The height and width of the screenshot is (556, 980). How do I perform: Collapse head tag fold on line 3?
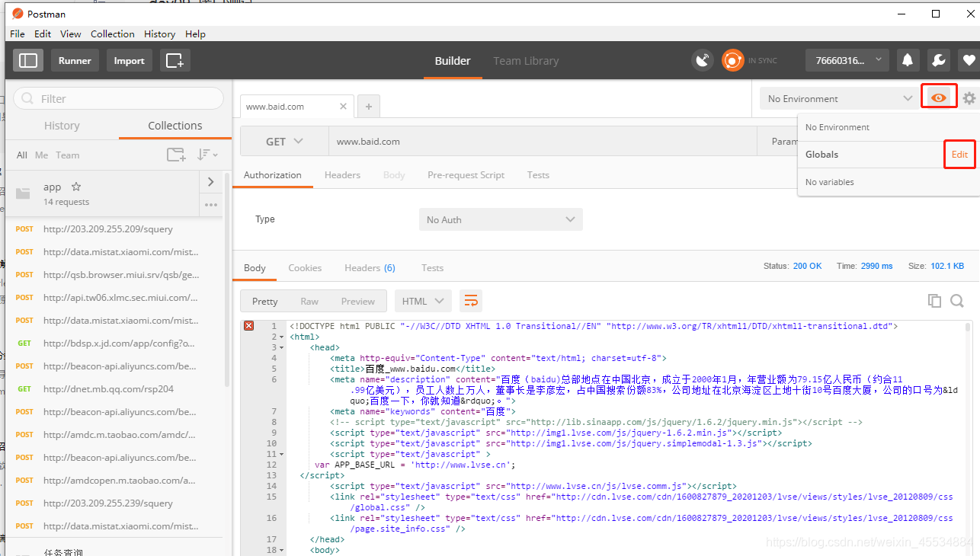[281, 347]
